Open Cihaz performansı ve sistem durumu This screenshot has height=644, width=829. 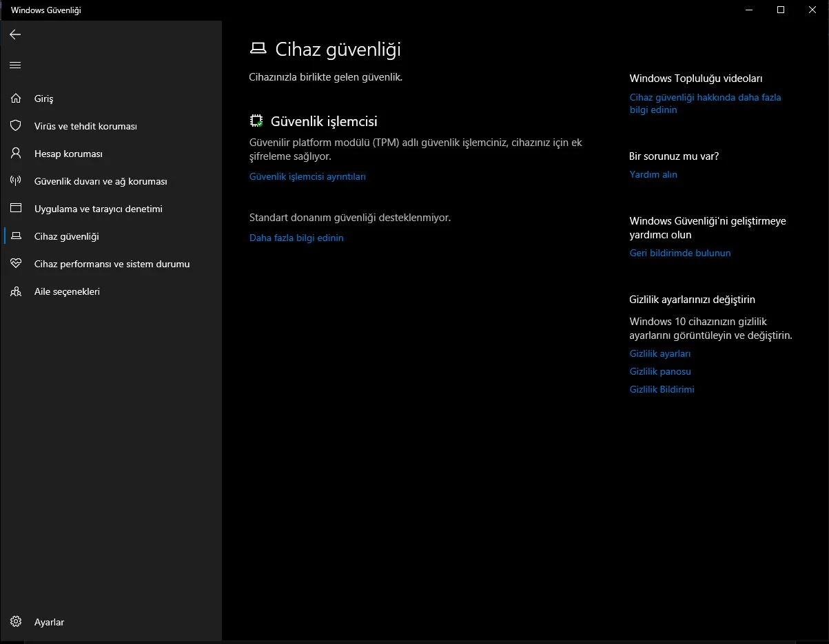111,264
